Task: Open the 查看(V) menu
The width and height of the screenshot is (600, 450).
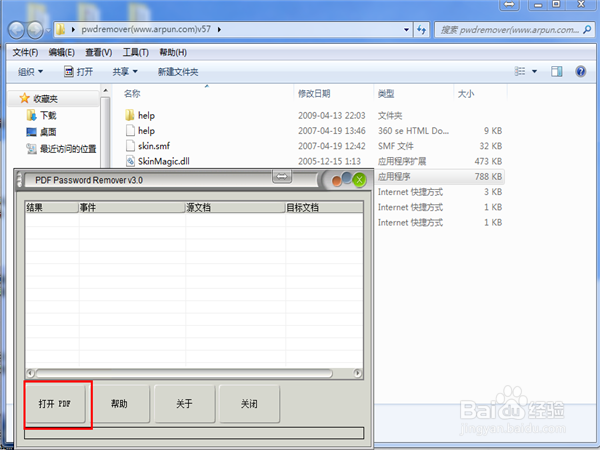Action: point(99,52)
